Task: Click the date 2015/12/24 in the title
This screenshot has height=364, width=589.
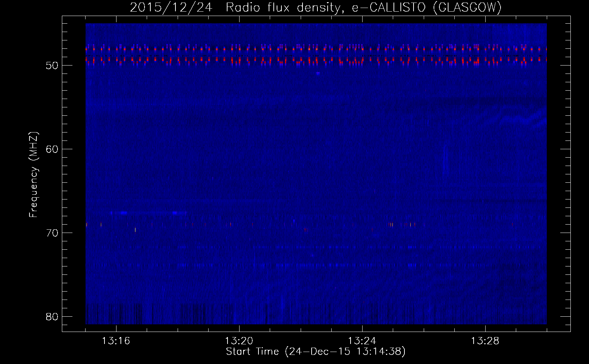Action: 171,7
